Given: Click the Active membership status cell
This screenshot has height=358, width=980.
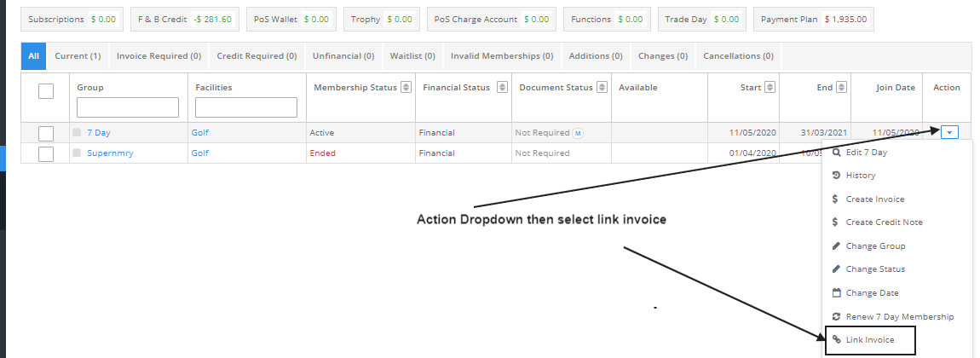Looking at the screenshot, I should [360, 133].
